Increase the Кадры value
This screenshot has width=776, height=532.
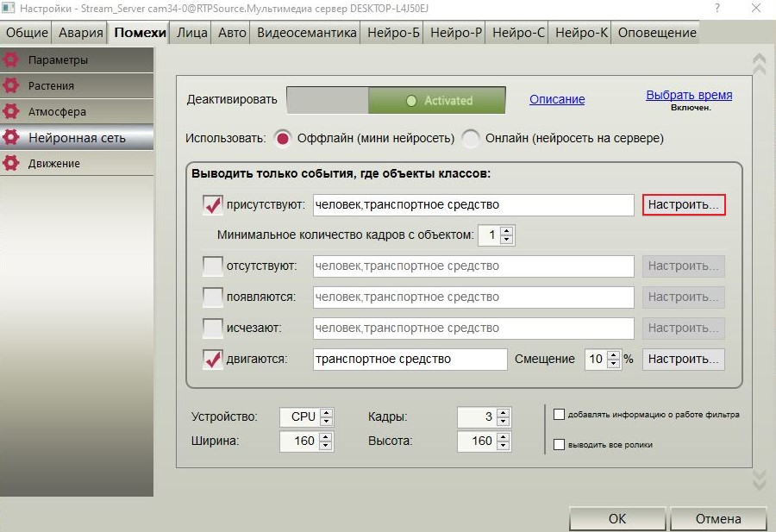pos(503,413)
